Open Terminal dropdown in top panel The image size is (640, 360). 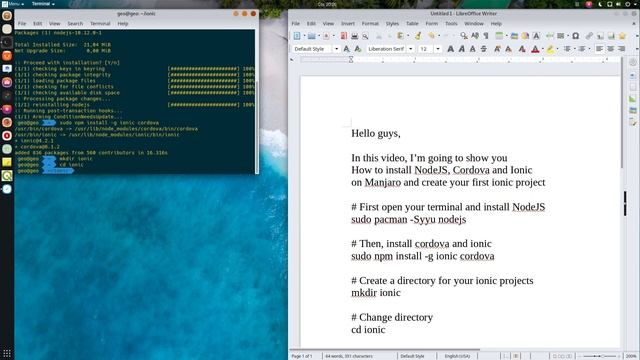tap(43, 4)
